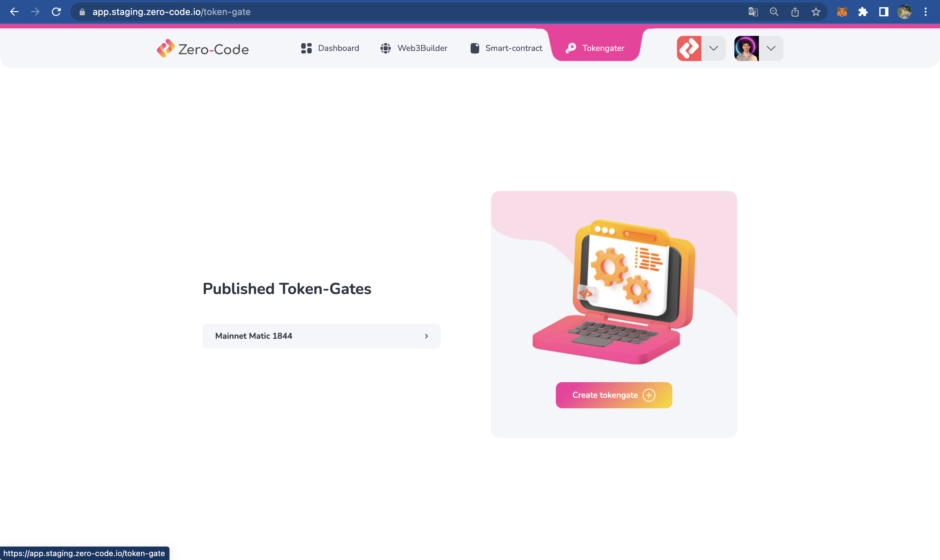Screen dimensions: 940x560
Task: Open browser extensions puzzle icon
Action: [x=863, y=12]
